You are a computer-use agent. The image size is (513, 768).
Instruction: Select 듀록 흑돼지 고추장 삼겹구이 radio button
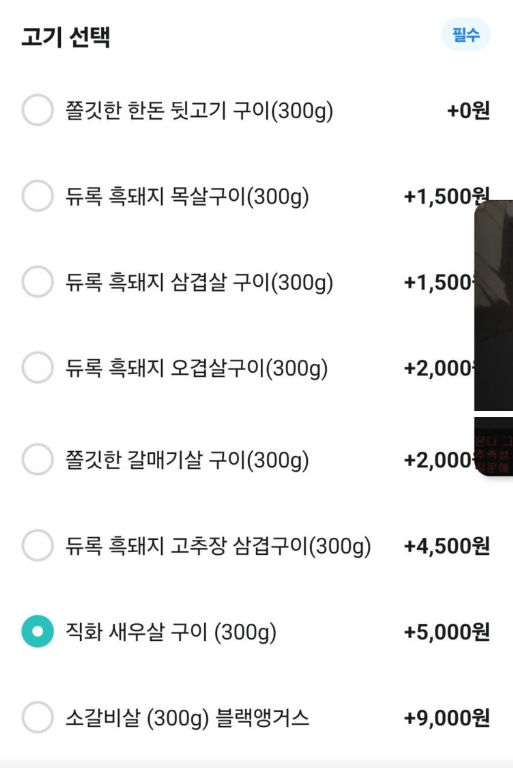click(37, 545)
